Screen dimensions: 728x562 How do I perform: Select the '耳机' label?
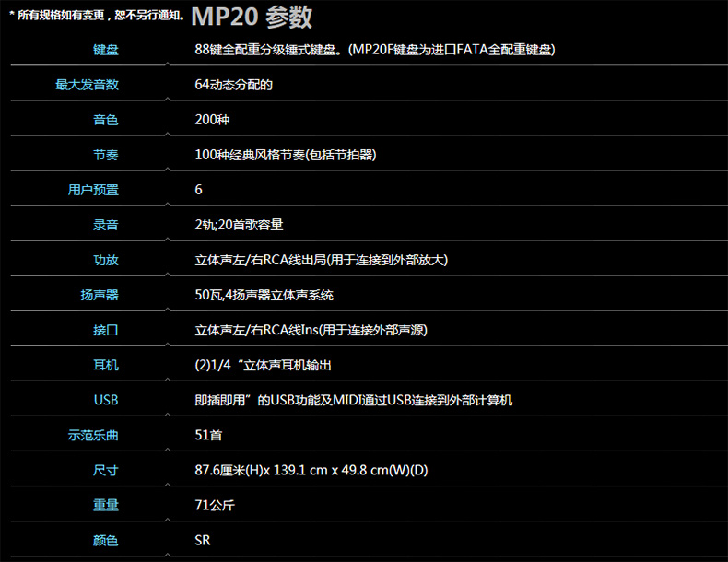tap(106, 365)
